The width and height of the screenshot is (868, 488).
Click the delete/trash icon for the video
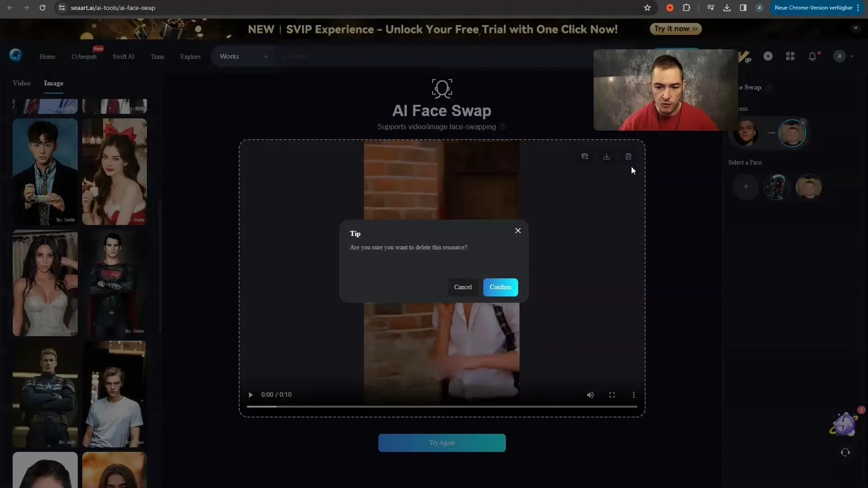pos(628,156)
